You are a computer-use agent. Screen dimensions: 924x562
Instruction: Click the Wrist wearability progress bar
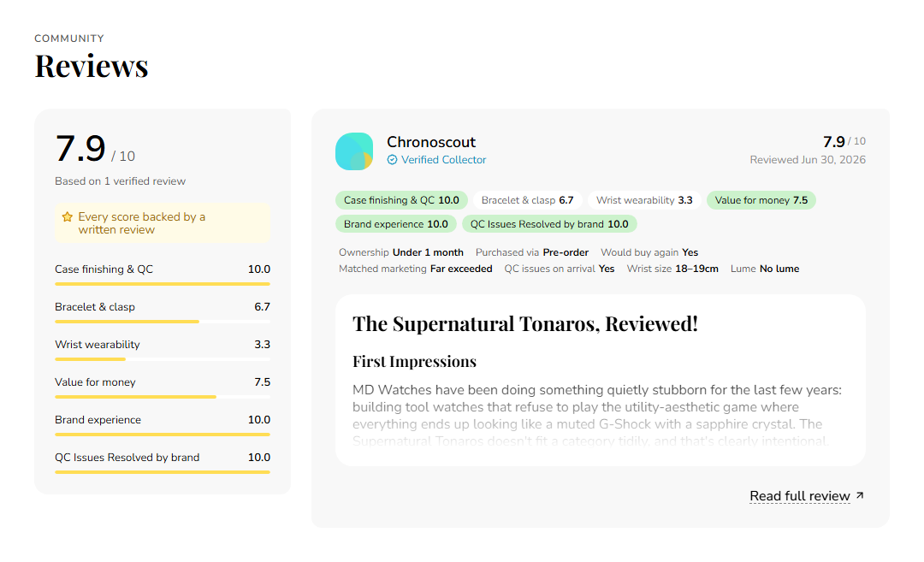pyautogui.click(x=162, y=359)
